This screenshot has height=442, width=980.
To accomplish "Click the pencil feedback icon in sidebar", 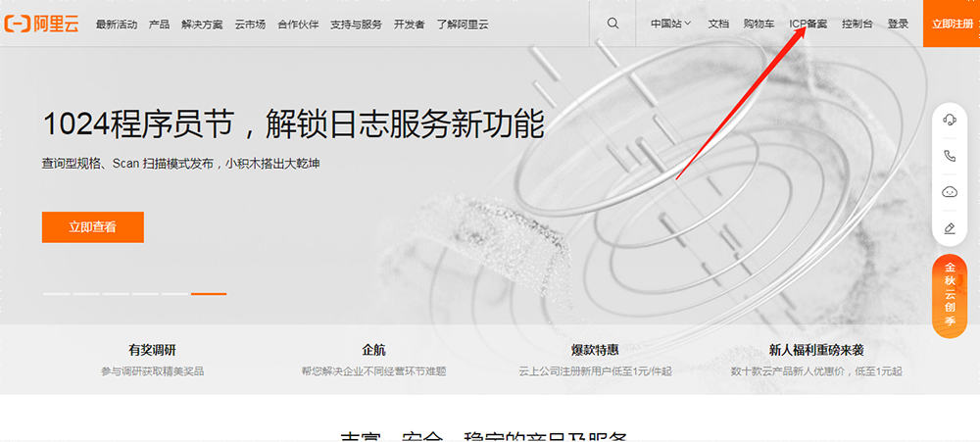I will [x=949, y=228].
